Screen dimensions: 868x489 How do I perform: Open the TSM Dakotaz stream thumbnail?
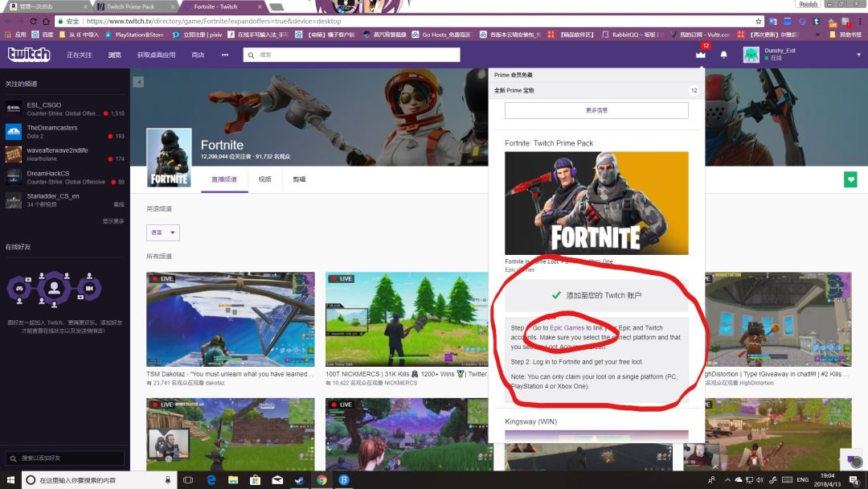[x=231, y=319]
